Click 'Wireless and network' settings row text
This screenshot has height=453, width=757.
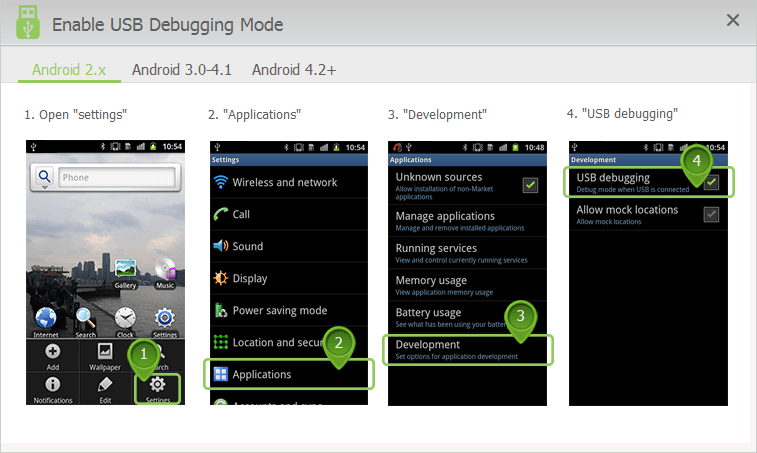(x=285, y=183)
